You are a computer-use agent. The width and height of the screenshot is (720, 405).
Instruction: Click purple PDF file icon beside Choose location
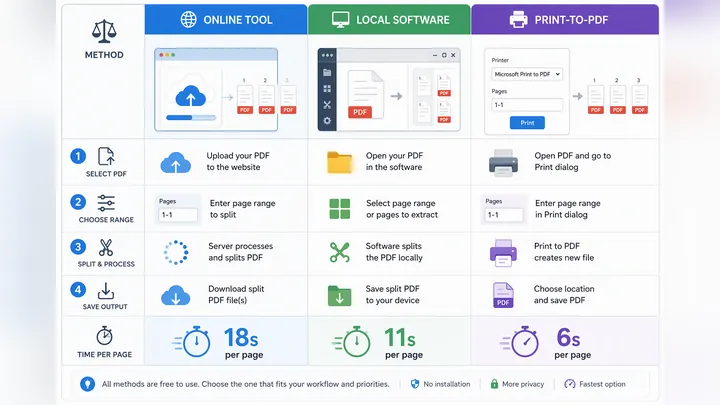[503, 295]
